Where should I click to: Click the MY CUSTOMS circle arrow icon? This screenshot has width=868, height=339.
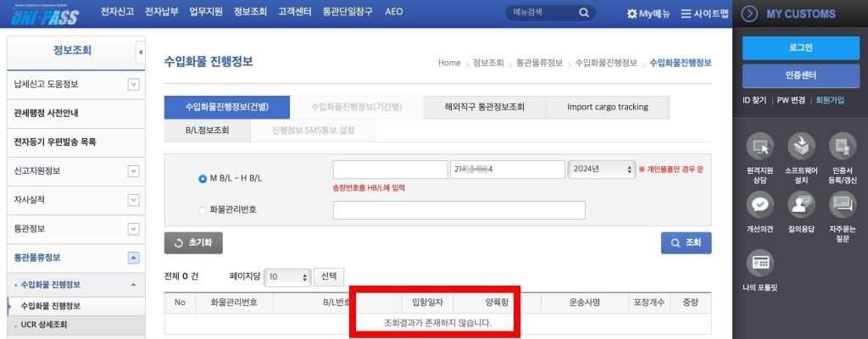pyautogui.click(x=749, y=14)
